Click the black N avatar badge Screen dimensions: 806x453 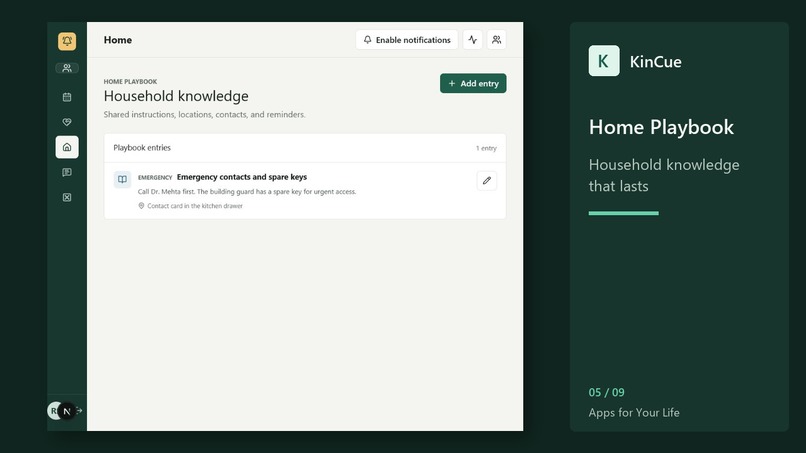tap(66, 411)
